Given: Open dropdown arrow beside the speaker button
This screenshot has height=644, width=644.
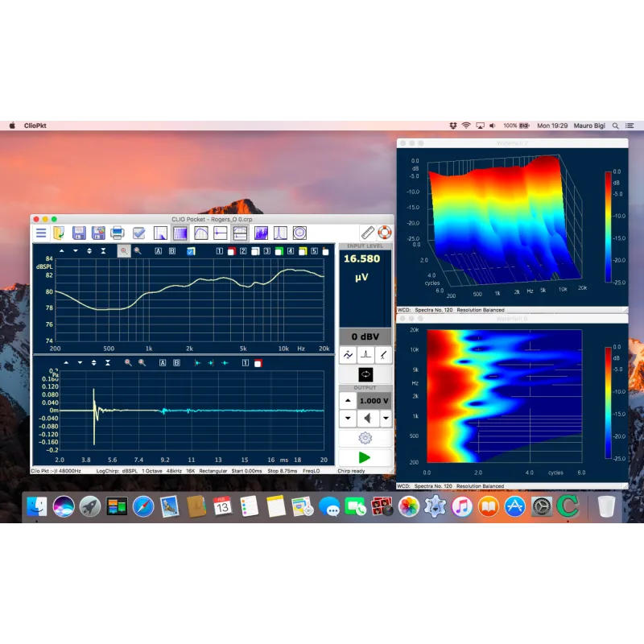Looking at the screenshot, I should pyautogui.click(x=386, y=418).
